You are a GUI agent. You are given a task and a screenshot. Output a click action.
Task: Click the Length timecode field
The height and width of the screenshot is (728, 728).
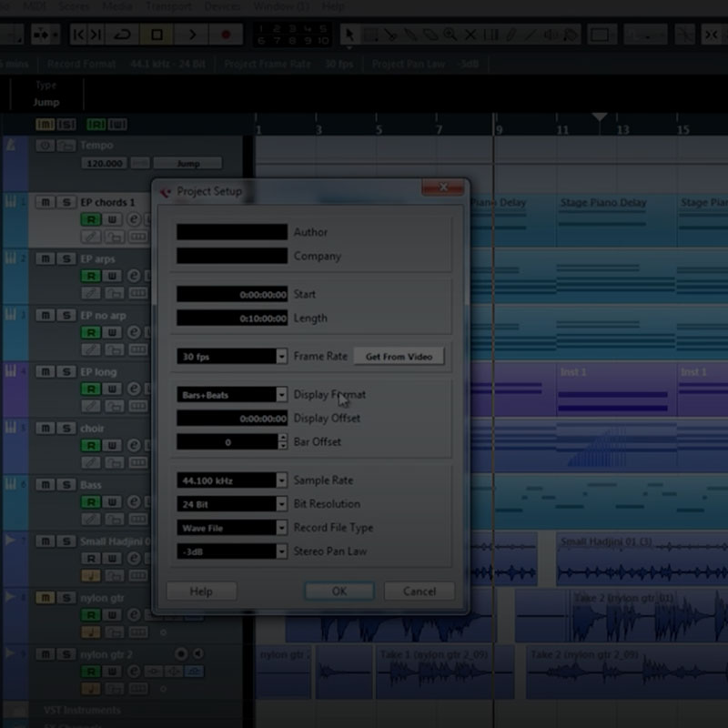232,318
